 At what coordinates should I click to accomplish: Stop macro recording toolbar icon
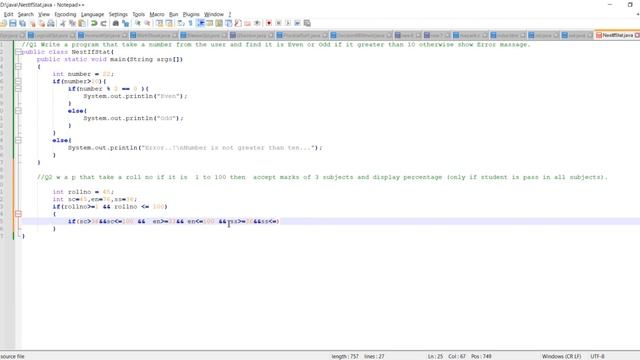click(278, 23)
